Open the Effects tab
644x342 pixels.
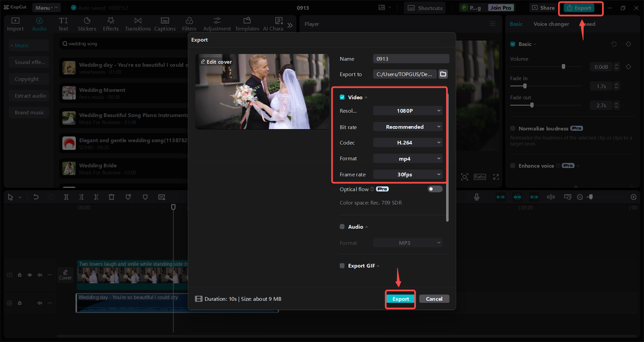[x=111, y=24]
